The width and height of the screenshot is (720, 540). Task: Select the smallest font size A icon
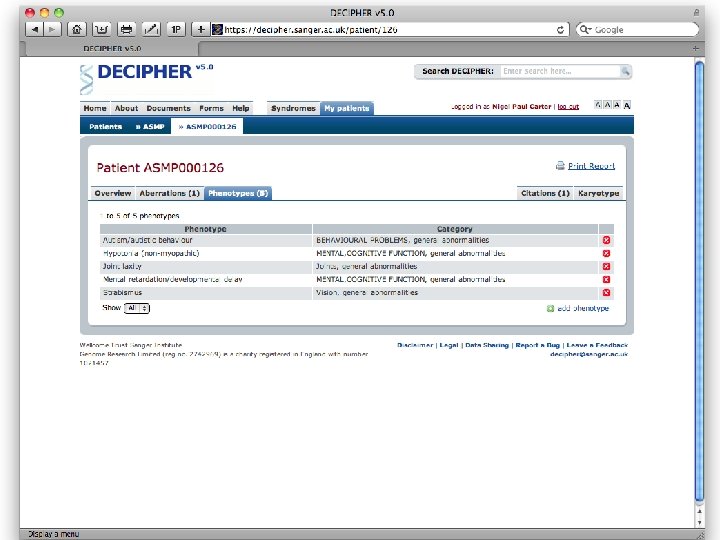[x=597, y=105]
